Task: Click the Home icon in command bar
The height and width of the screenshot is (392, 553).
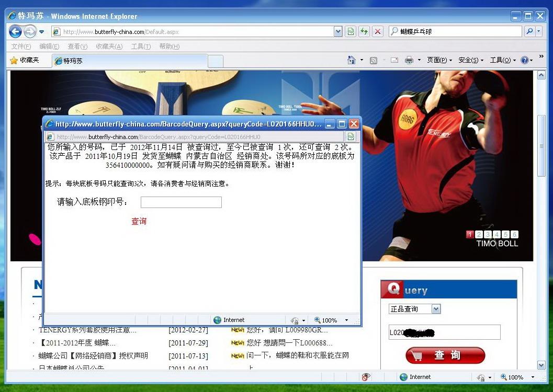Action: point(352,60)
